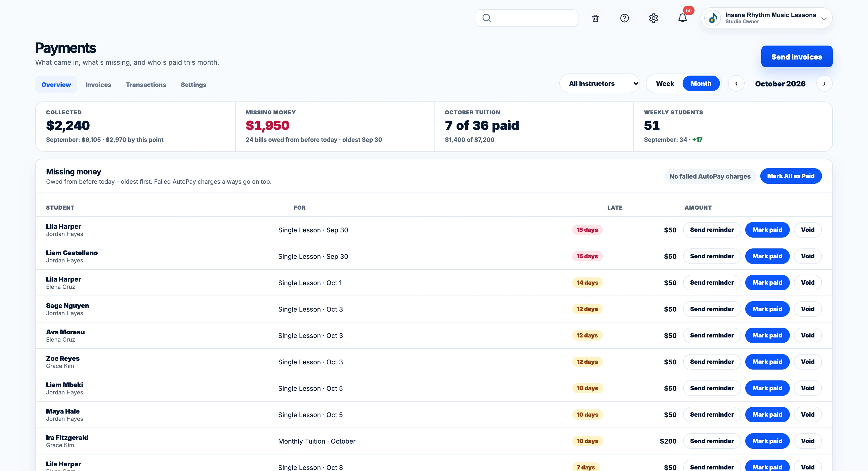Viewport: 868px width, 471px height.
Task: Void Ira Fitzgerald's October tuition
Action: (807, 441)
